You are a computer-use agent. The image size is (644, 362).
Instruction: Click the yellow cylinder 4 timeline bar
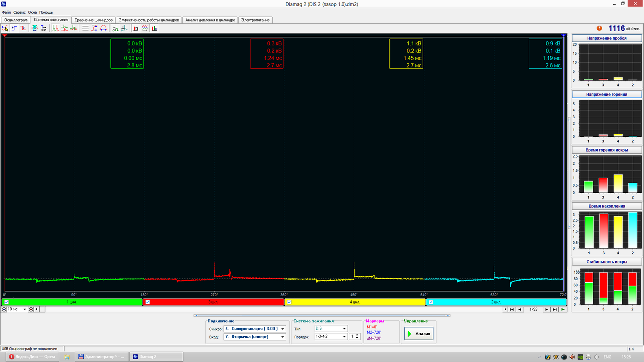tap(355, 302)
